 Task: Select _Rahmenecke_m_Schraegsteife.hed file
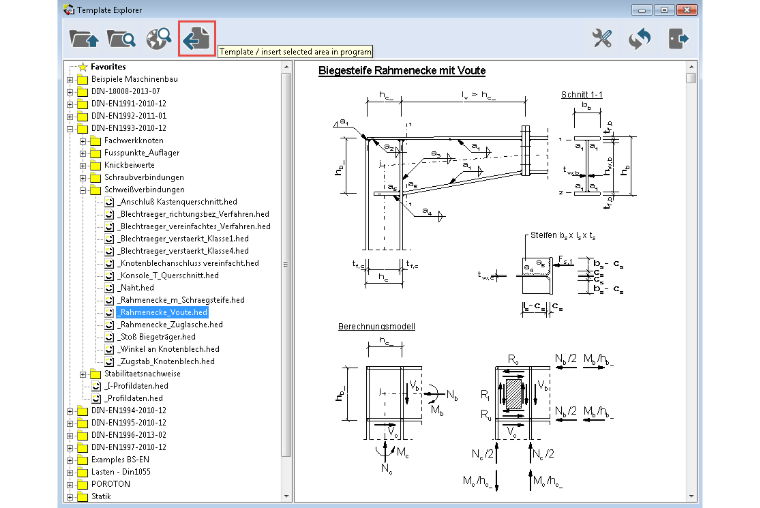coord(181,300)
